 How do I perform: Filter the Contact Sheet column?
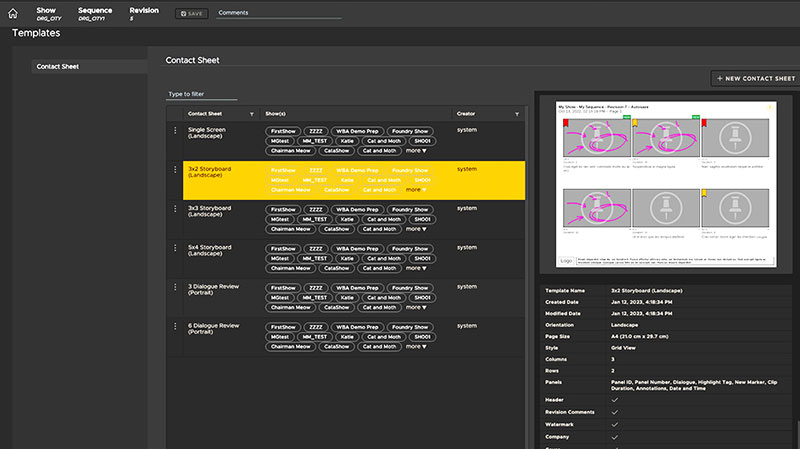point(252,114)
